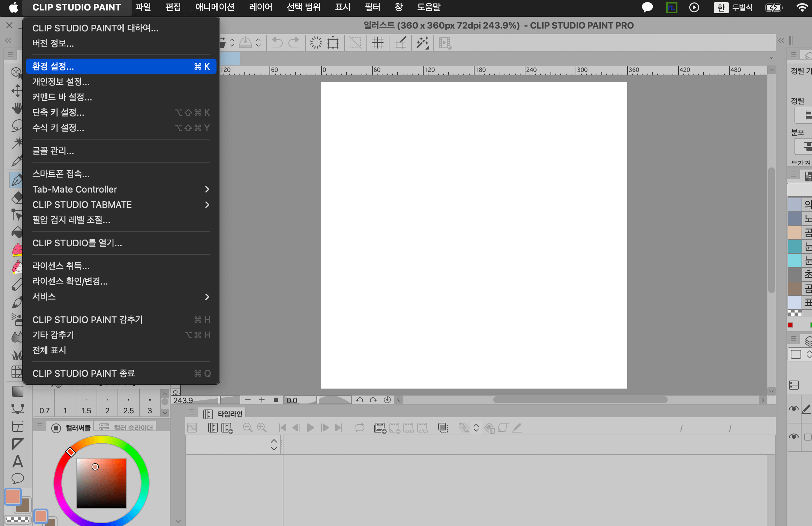The image size is (812, 526).
Task: Pick the foreground main color swatch
Action: tap(13, 497)
